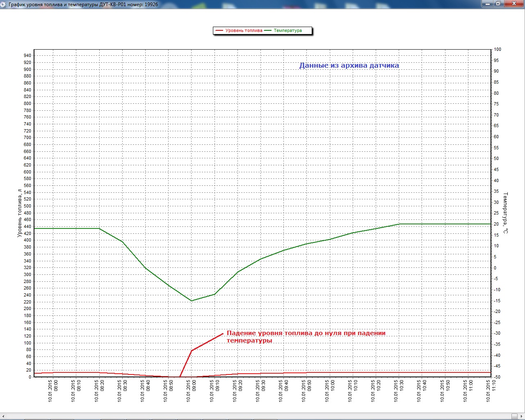Click the green line swatch in the legend
Screen dimensions: 525x420
(268, 31)
